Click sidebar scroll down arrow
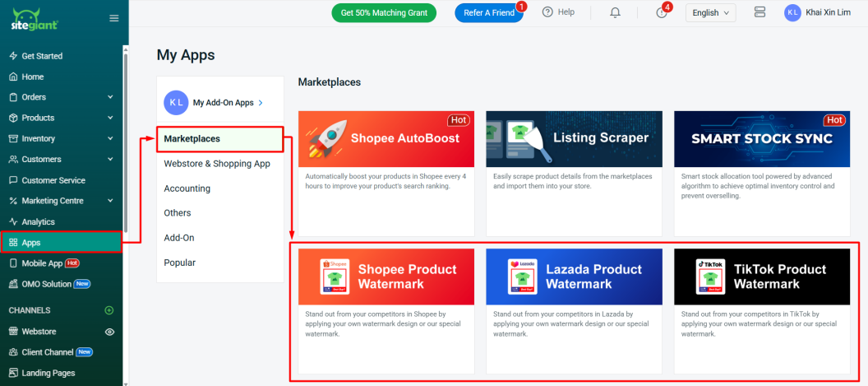 coord(126,384)
